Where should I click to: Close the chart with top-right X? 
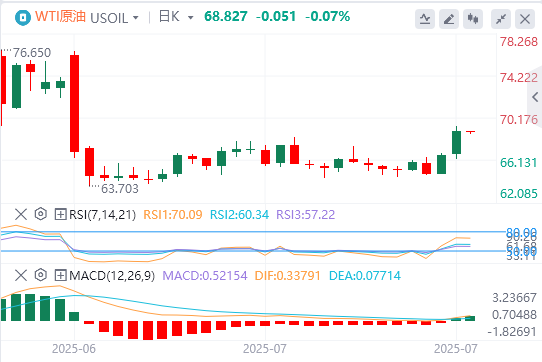(x=525, y=19)
